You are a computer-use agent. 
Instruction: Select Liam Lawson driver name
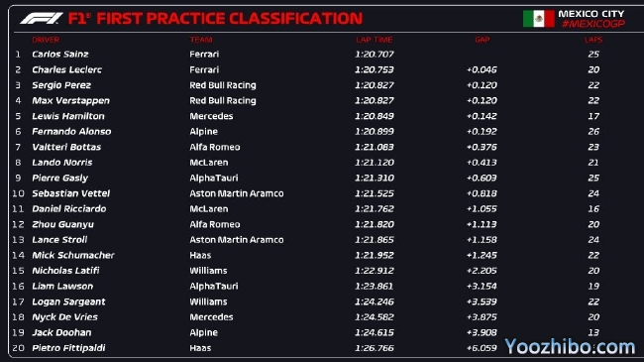point(62,286)
